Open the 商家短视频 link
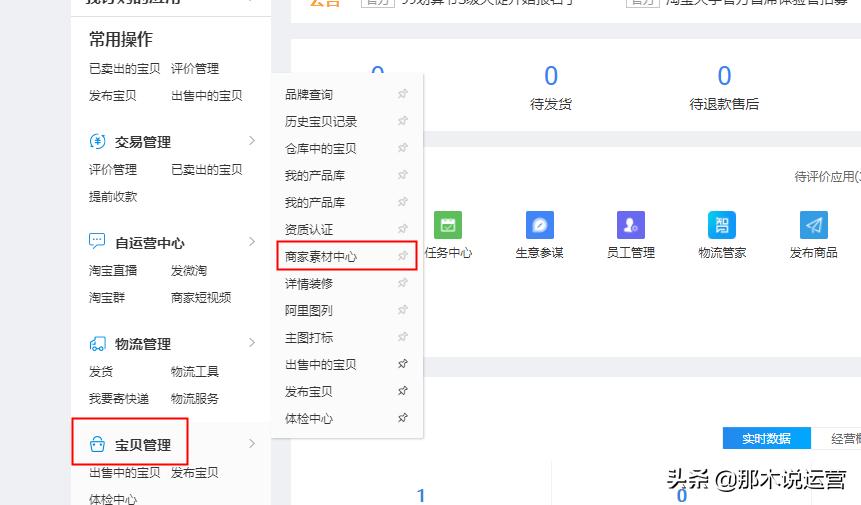This screenshot has width=861, height=505. [x=201, y=298]
